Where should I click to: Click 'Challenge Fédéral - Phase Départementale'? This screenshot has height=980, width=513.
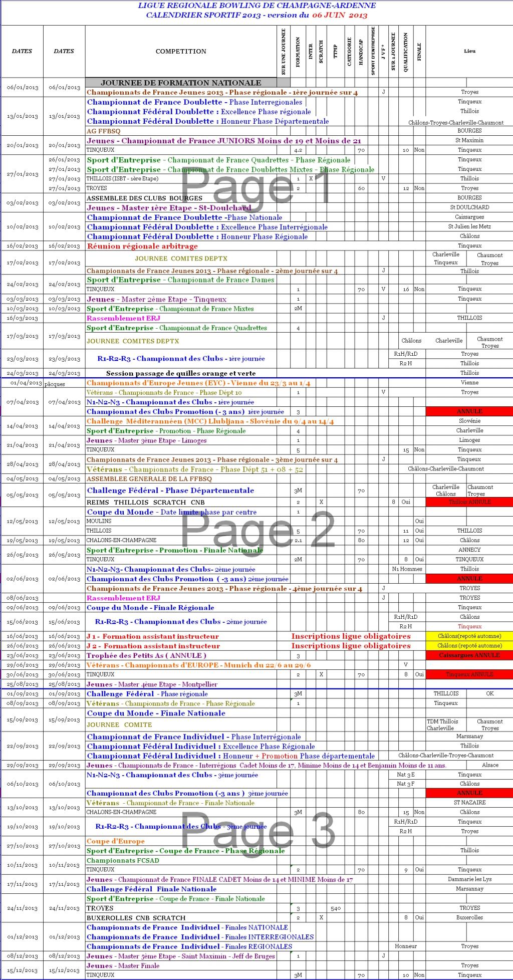[x=170, y=491]
